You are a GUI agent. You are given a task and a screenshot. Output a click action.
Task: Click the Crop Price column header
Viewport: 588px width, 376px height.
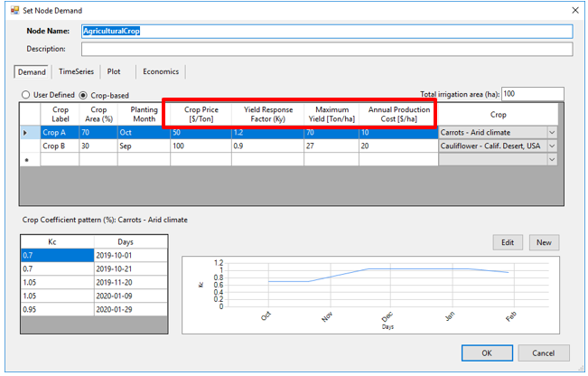[201, 114]
